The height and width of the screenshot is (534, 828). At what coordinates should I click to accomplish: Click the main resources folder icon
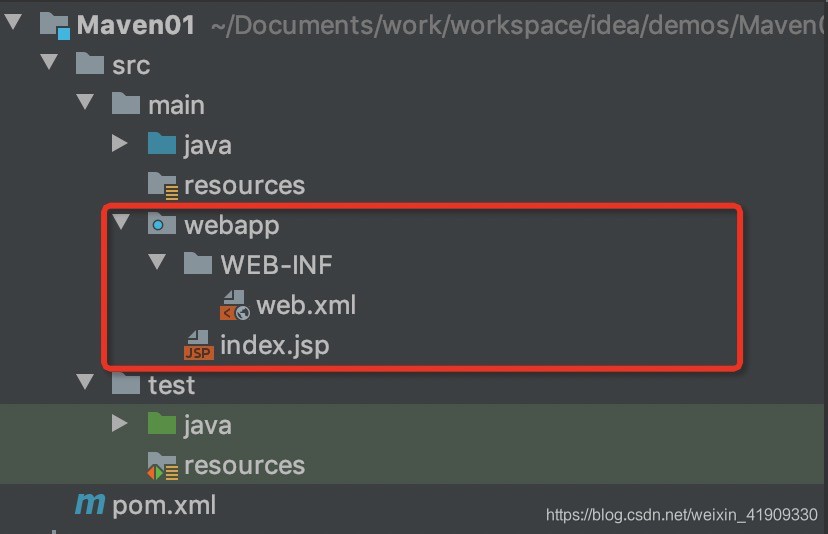[163, 186]
